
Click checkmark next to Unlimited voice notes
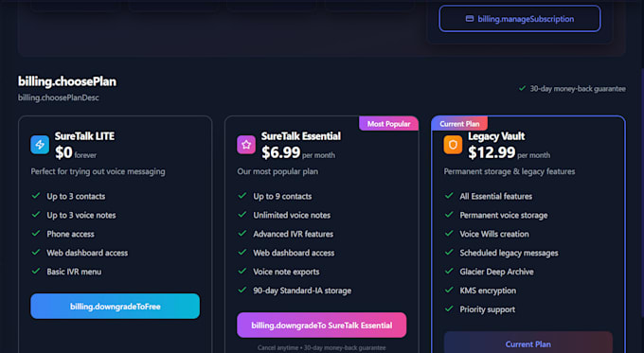pos(242,214)
